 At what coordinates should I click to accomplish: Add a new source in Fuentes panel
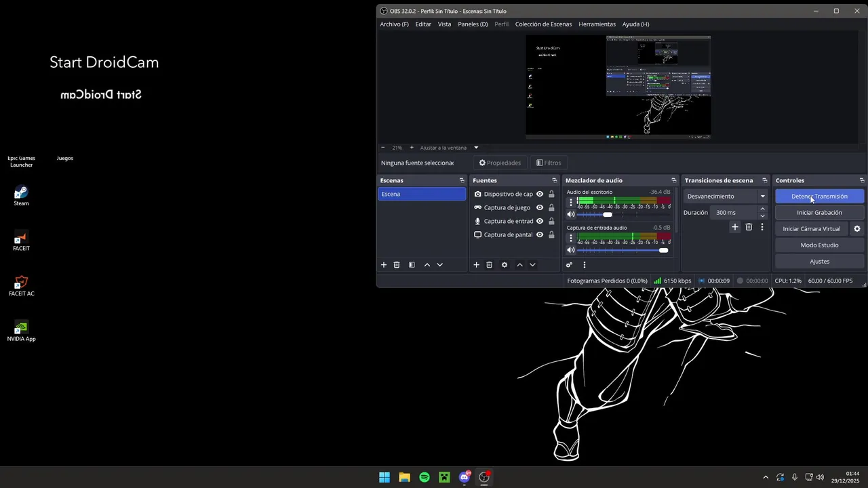[x=476, y=265]
